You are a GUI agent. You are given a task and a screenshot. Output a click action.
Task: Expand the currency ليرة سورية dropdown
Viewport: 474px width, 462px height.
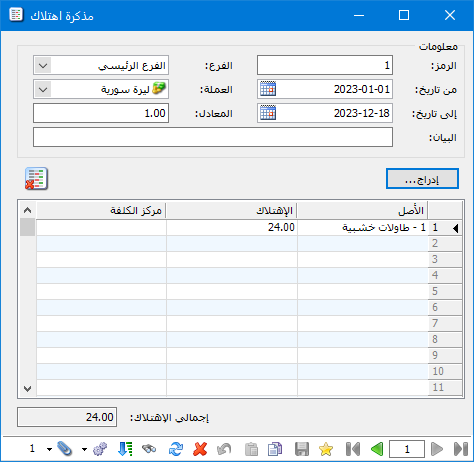click(43, 89)
